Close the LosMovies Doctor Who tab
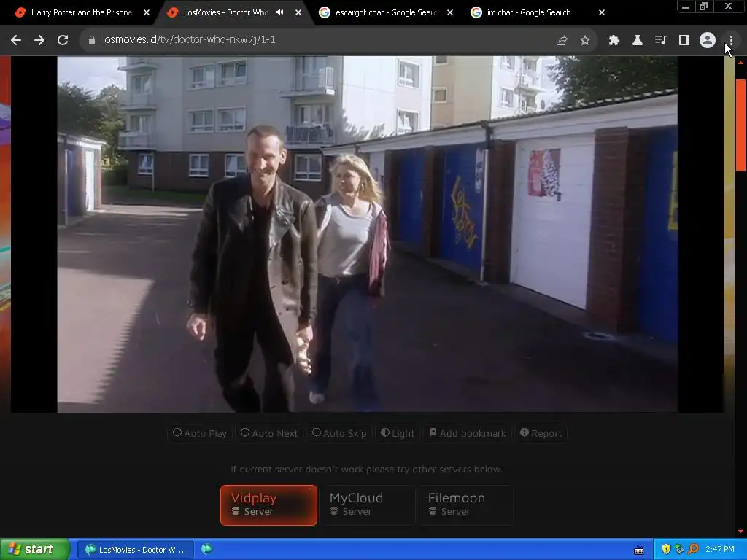Viewport: 747px width, 560px height. pyautogui.click(x=298, y=12)
